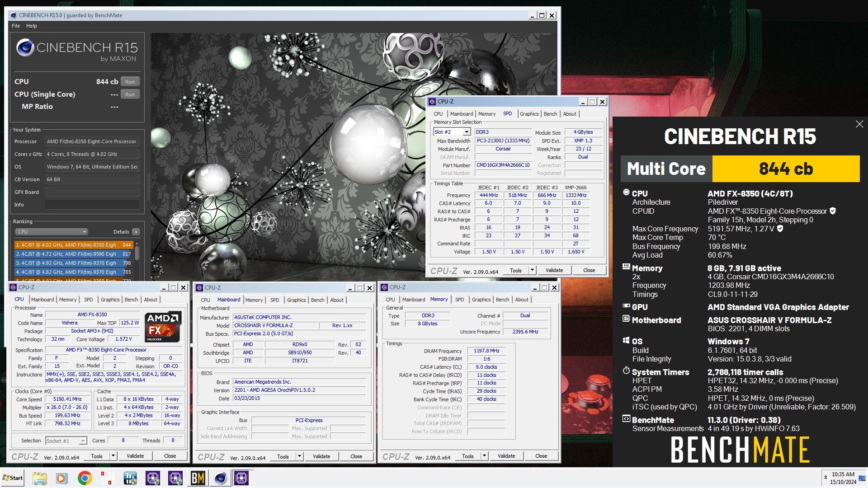Launch Windows Media Player from taskbar

coord(62,478)
